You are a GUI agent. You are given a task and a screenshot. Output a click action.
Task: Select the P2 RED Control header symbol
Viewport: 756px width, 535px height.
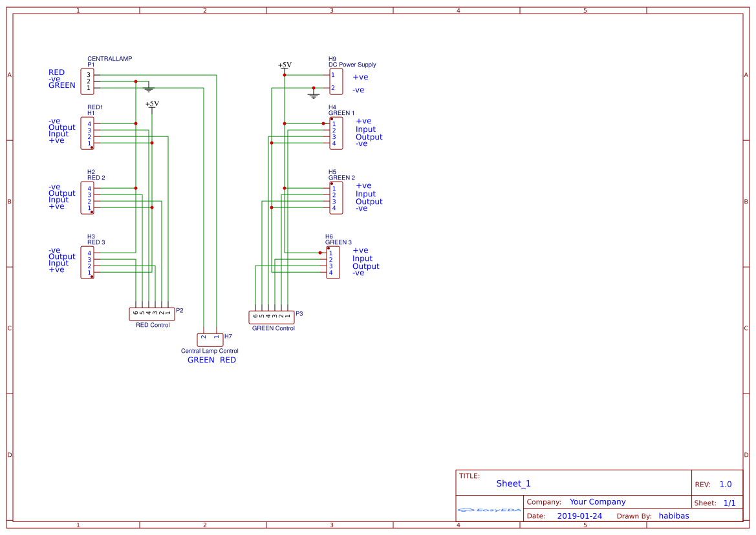[x=153, y=313]
